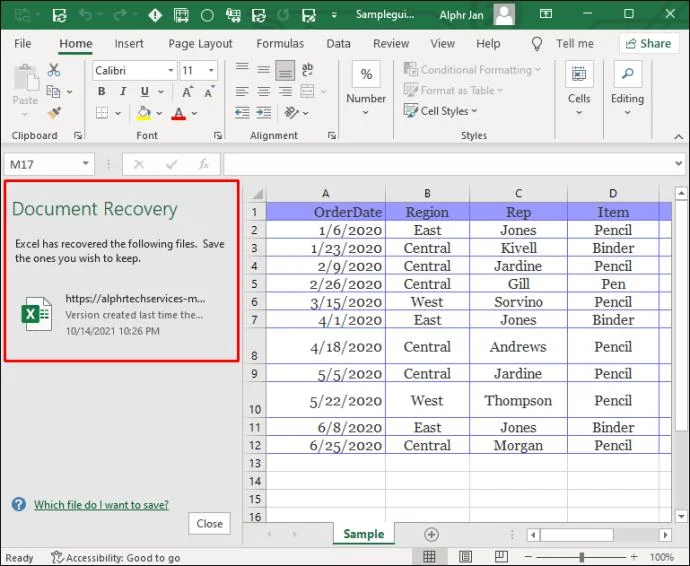Open the Ribbon Display Options icon

(x=546, y=14)
